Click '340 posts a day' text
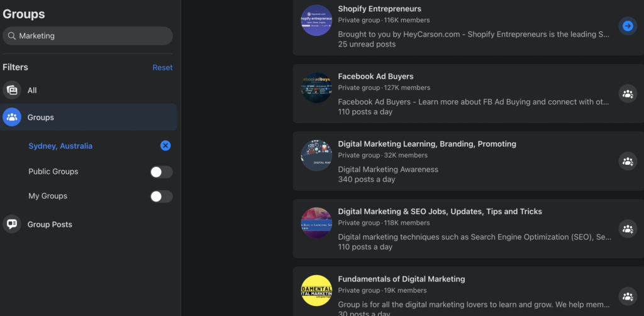Screen dimensions: 644x316 (x=367, y=179)
